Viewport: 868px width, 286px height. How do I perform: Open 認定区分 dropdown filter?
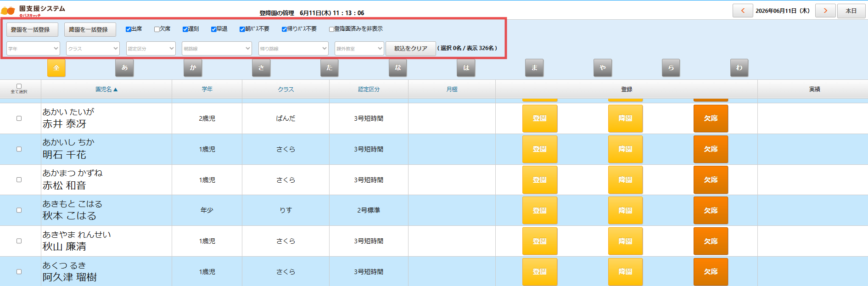click(x=151, y=48)
